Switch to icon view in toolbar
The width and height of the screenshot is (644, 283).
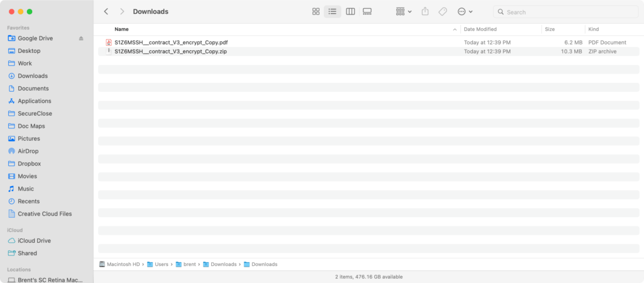[316, 11]
